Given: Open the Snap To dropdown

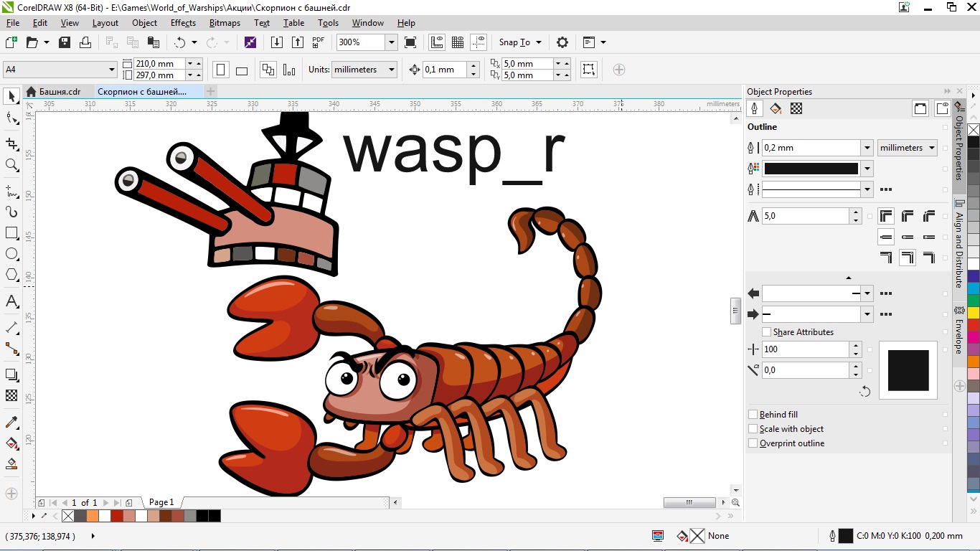Looking at the screenshot, I should tap(521, 42).
